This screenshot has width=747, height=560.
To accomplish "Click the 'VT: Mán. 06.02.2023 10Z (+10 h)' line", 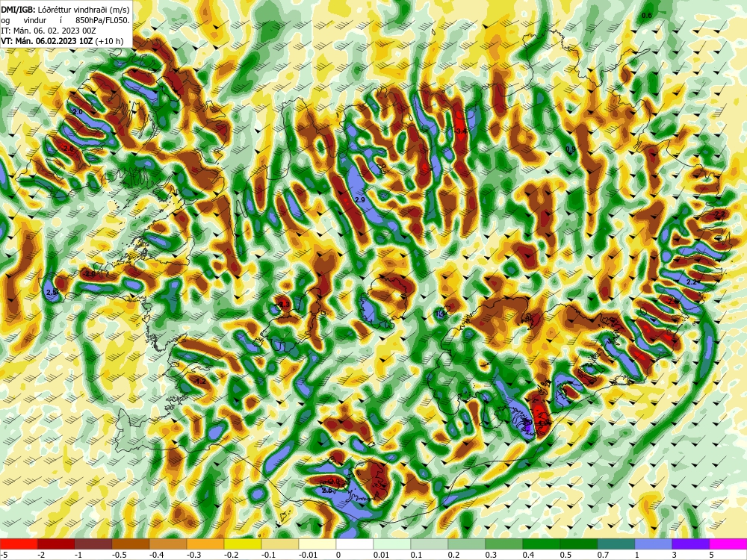I will [62, 41].
